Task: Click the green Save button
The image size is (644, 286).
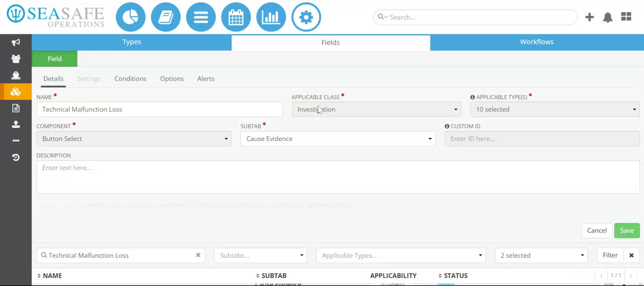Action: 627,231
